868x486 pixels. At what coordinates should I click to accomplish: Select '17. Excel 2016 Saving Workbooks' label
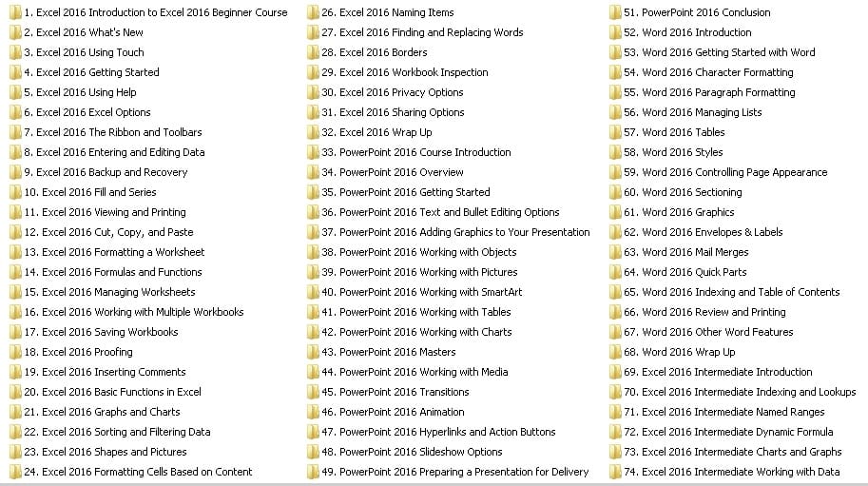click(101, 332)
